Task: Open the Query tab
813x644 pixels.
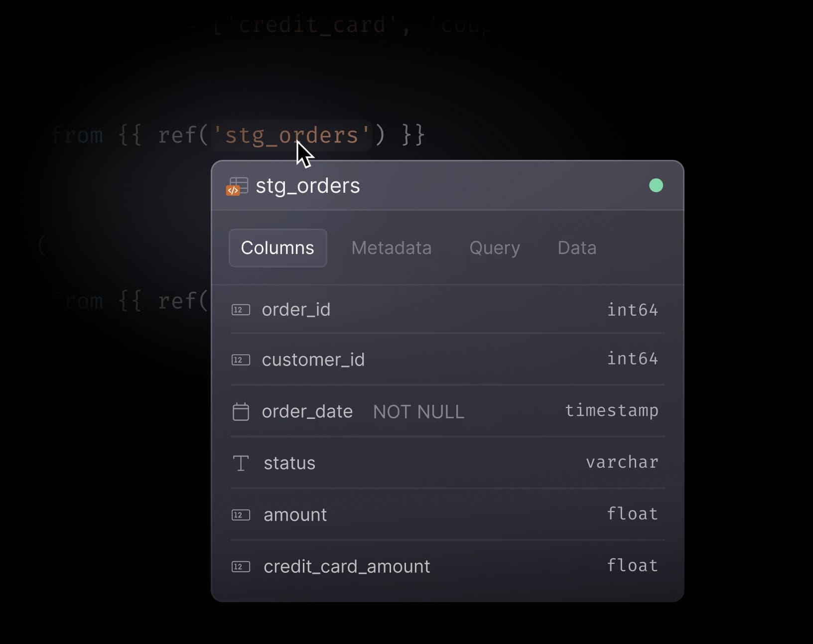Action: click(494, 248)
